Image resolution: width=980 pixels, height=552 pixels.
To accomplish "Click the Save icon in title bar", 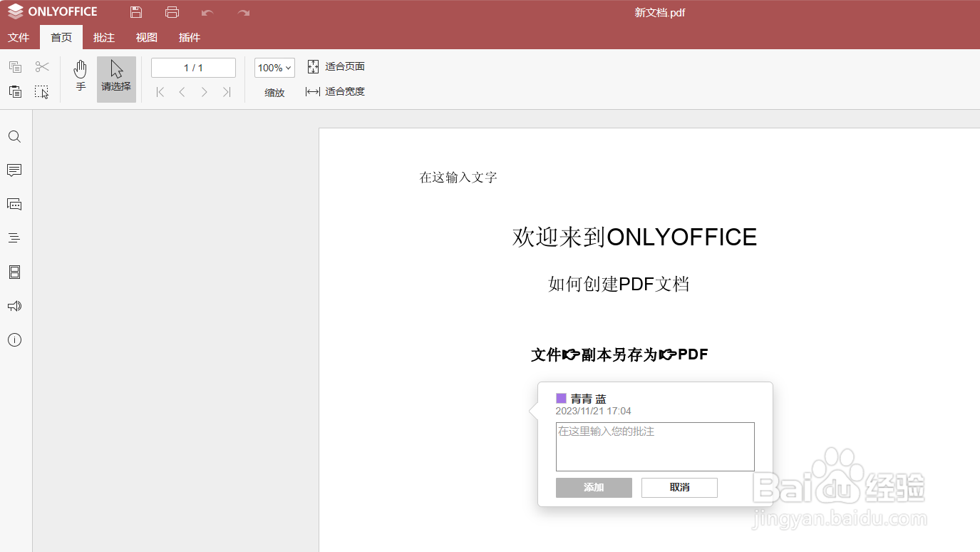I will coord(136,12).
